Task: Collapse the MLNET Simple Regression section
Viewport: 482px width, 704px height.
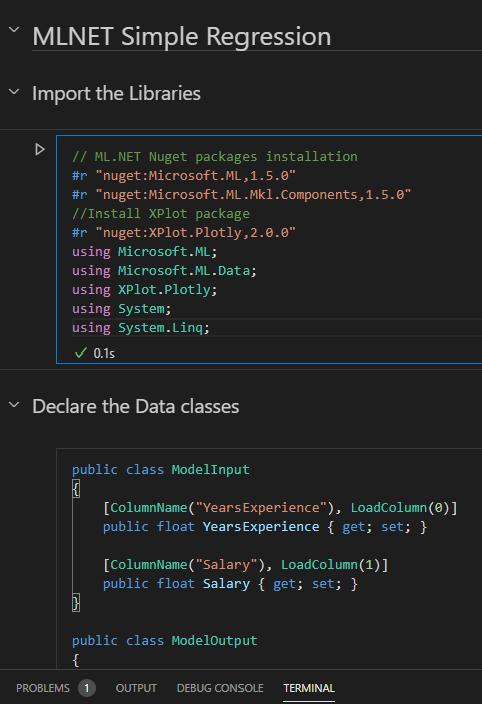Action: click(x=14, y=30)
